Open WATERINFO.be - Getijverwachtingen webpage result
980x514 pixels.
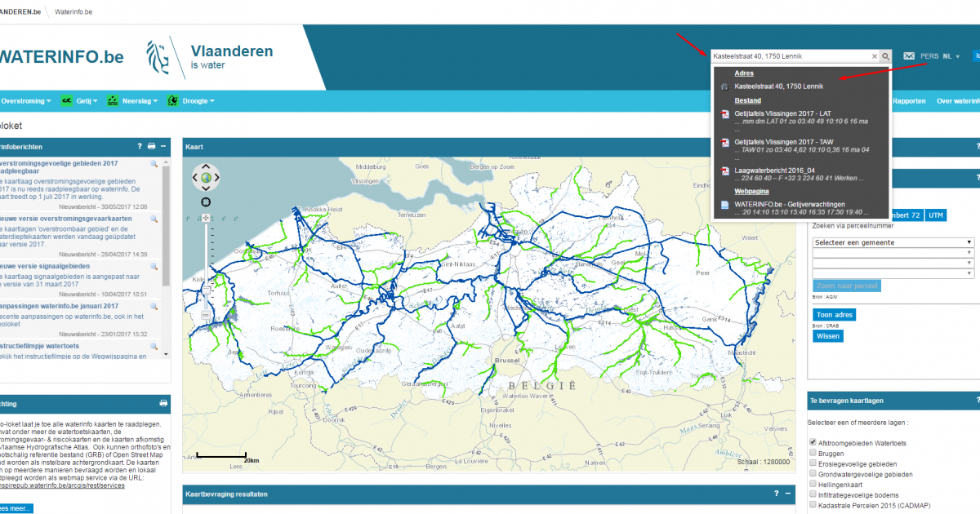(x=790, y=204)
